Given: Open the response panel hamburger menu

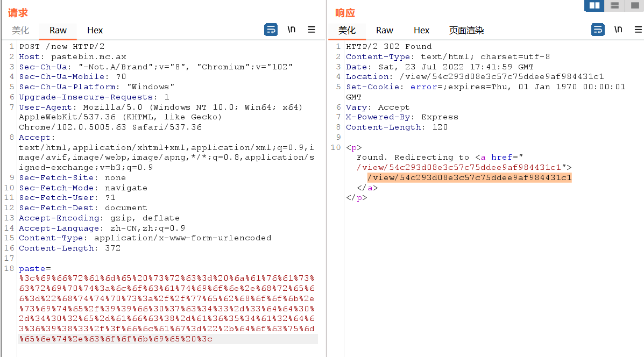Looking at the screenshot, I should click(638, 30).
